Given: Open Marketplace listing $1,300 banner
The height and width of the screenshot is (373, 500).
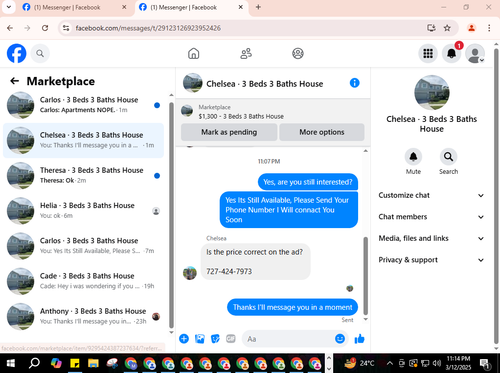Looking at the screenshot, I should click(273, 112).
